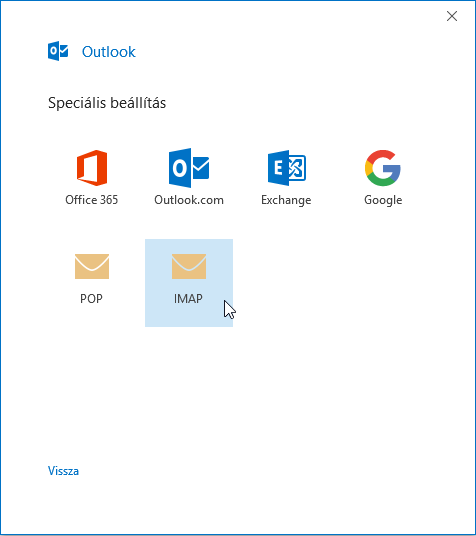The image size is (476, 536).
Task: Click the blue O part of Outlook.com icon
Action: pyautogui.click(x=180, y=168)
